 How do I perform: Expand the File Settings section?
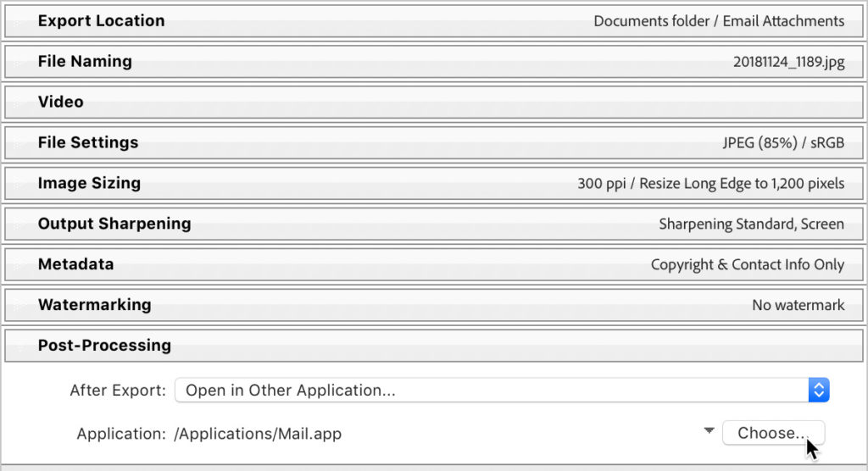coord(87,142)
